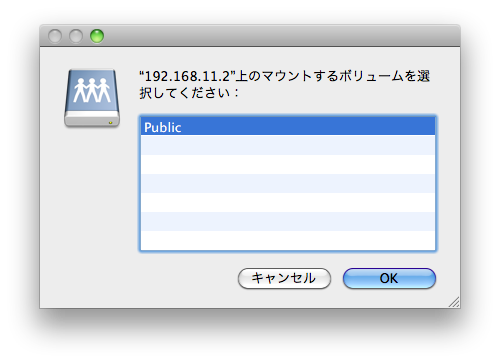Click the third row of the volume list

point(288,164)
